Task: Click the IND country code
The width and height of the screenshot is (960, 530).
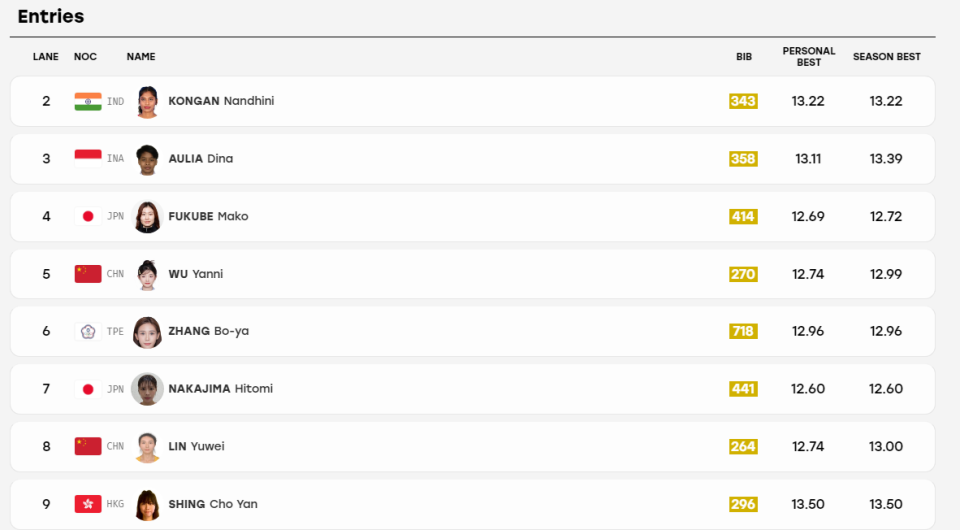Action: 115,102
